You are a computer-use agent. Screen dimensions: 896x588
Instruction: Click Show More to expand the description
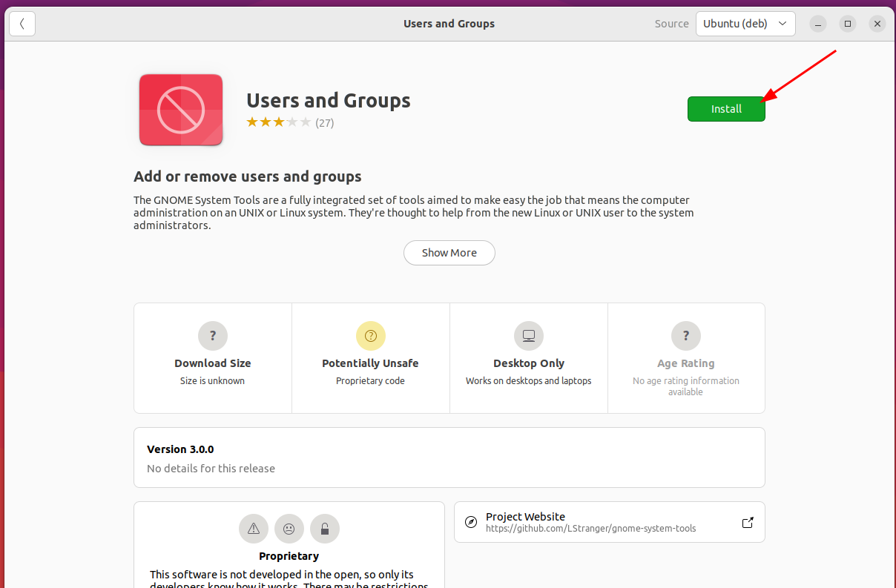449,253
